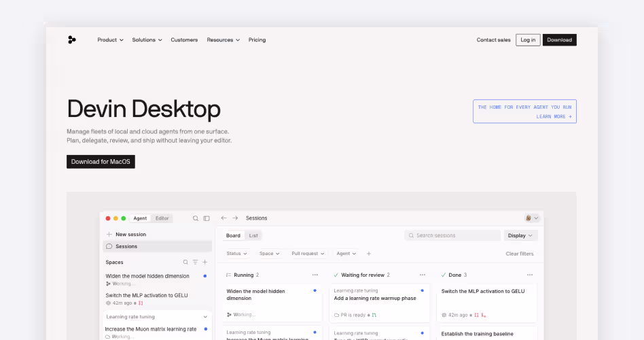Click the red merge icon on Switch the MLP activation card
Viewport: 644px width, 340px height.
coord(484,315)
